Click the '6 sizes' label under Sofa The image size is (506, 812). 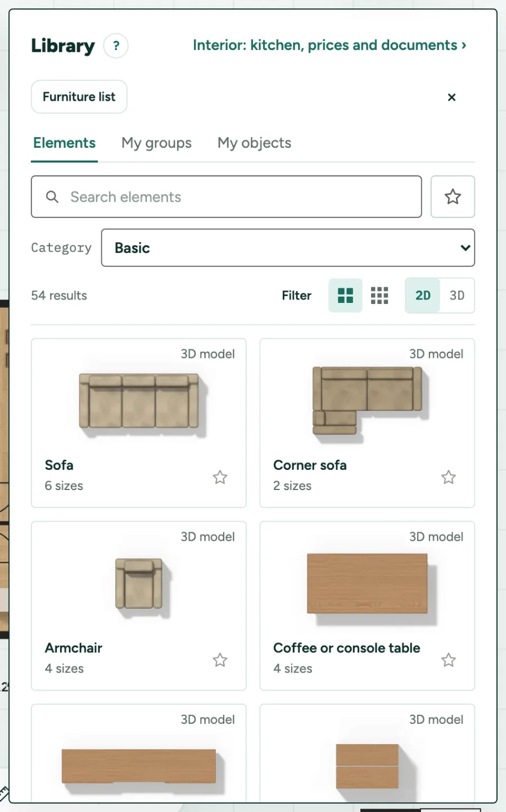(x=64, y=486)
